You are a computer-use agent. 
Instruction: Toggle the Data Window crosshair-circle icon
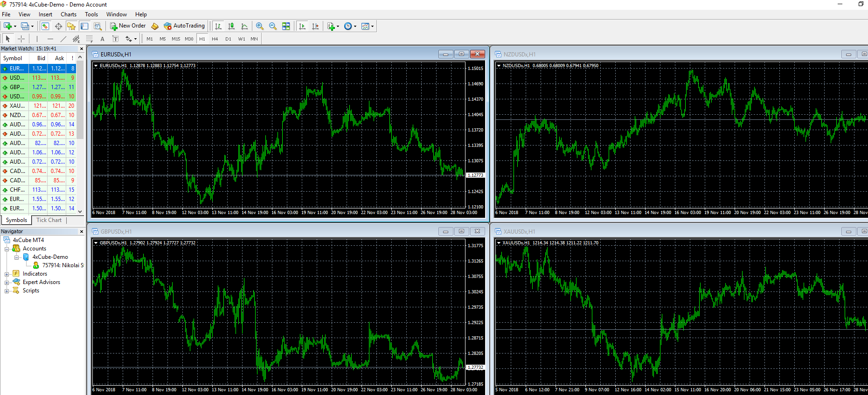pos(58,26)
